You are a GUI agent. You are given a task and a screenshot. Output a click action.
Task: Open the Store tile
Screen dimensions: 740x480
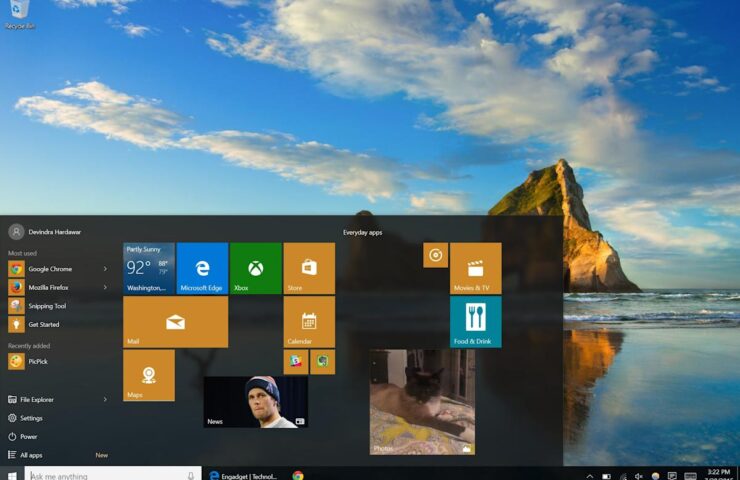click(309, 268)
